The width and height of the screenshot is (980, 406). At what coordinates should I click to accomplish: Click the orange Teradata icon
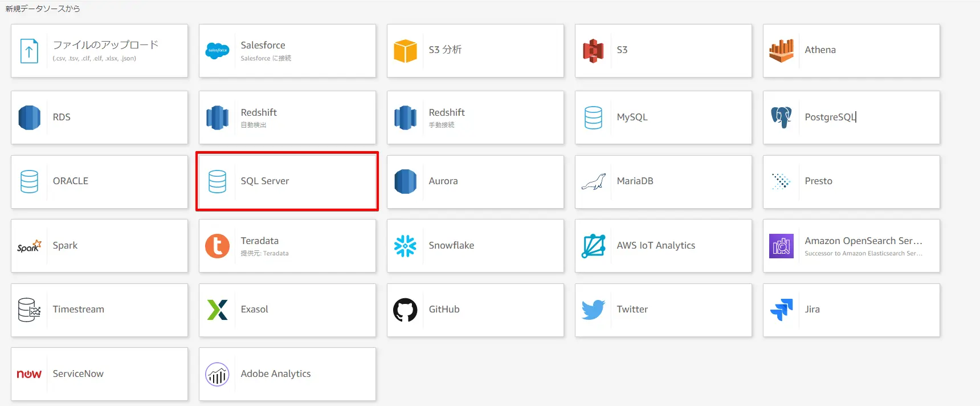217,246
